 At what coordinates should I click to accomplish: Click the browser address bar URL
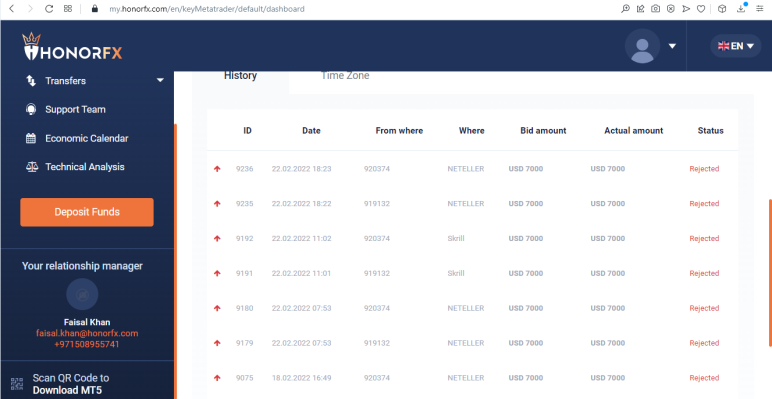[x=207, y=9]
